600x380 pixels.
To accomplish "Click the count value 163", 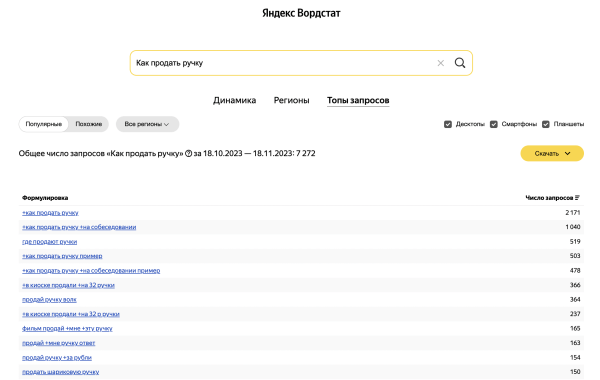I will tap(575, 343).
